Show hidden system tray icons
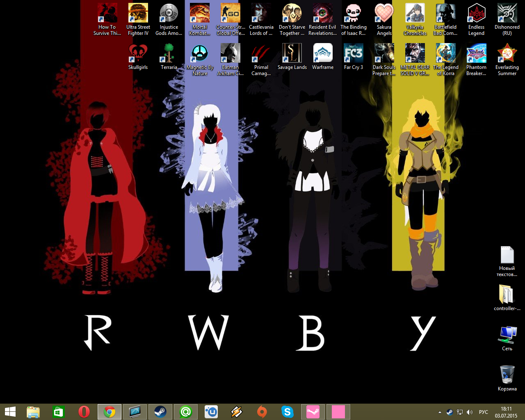 pos(440,412)
